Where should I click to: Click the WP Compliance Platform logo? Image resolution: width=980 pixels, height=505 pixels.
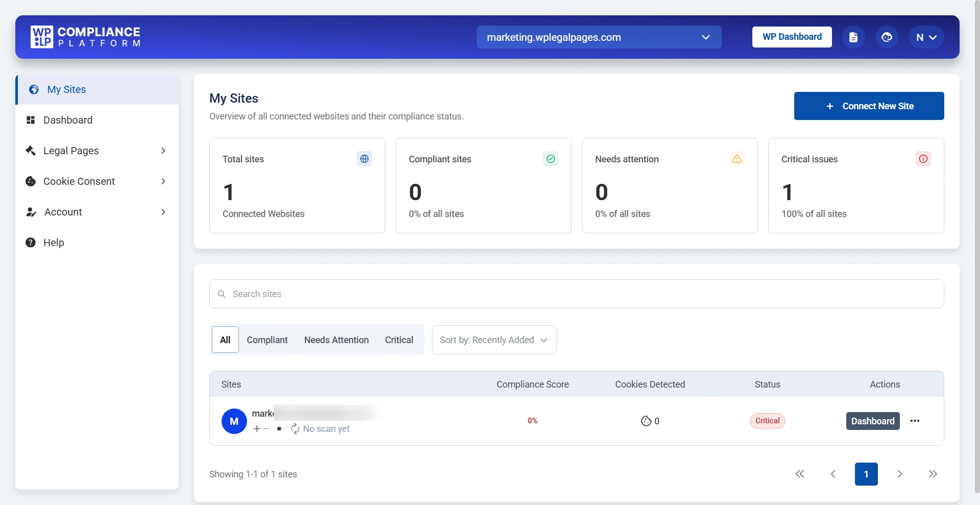[x=85, y=37]
